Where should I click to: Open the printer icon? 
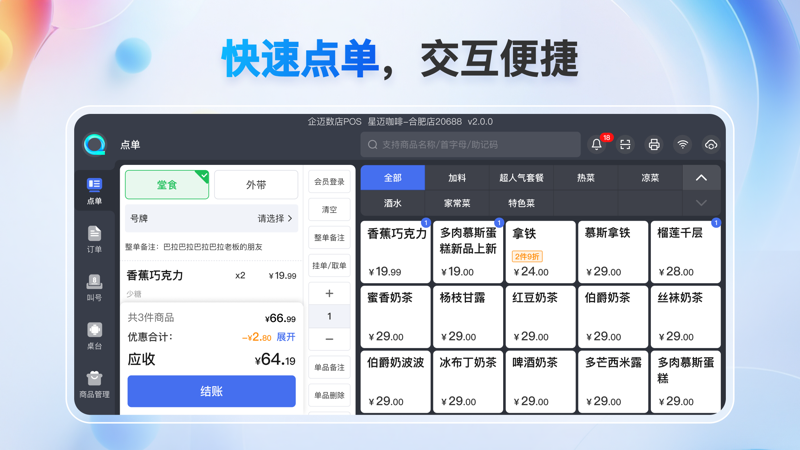[x=654, y=145]
